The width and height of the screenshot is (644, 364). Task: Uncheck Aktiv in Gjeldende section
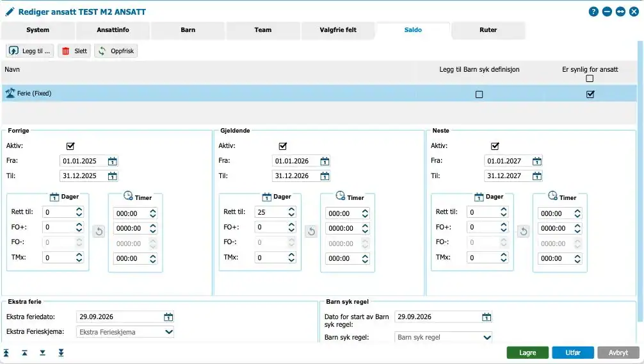click(x=282, y=146)
